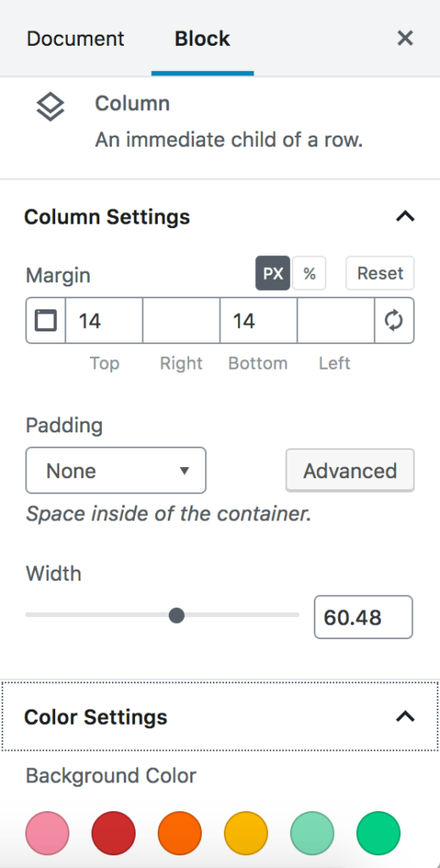Image resolution: width=440 pixels, height=868 pixels.
Task: Pick the red background color swatch
Action: coord(114,833)
